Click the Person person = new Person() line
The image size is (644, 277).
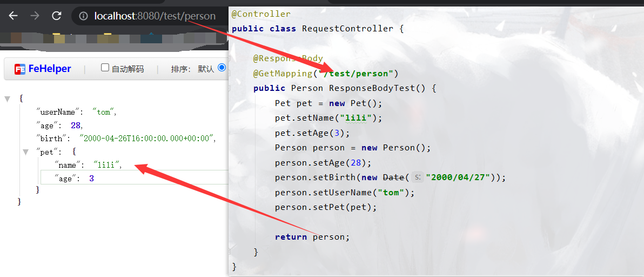point(353,148)
